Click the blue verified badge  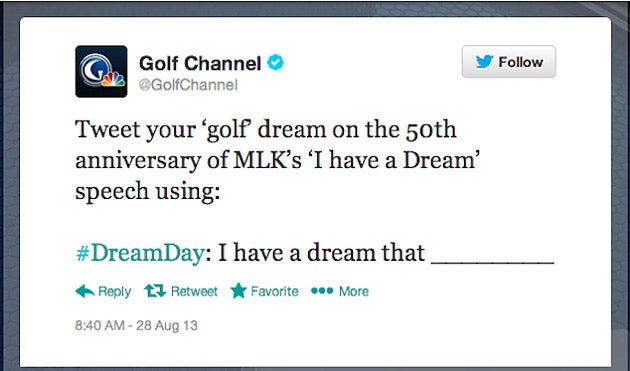[276, 62]
